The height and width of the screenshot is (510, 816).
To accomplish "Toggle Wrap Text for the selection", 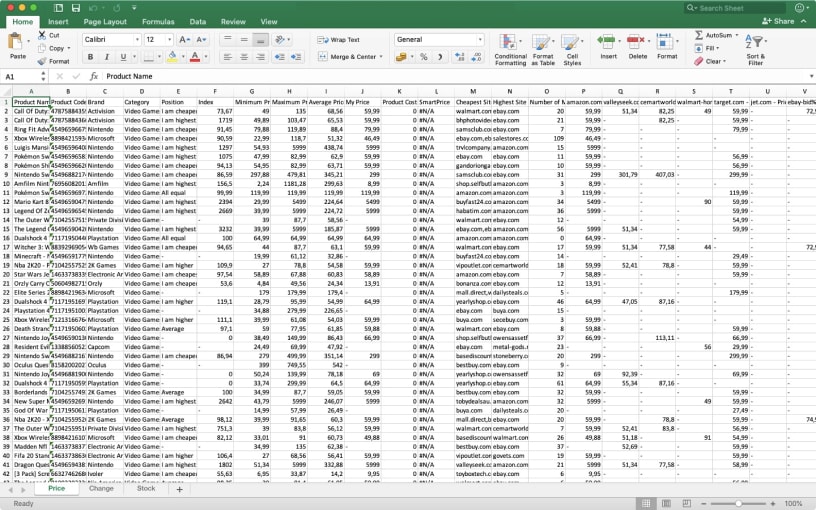I will point(339,40).
